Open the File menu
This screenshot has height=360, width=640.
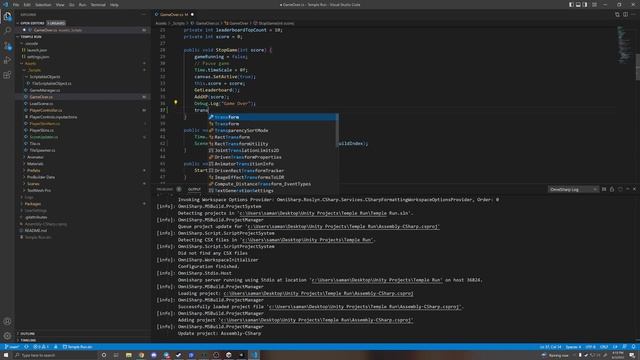(x=16, y=4)
